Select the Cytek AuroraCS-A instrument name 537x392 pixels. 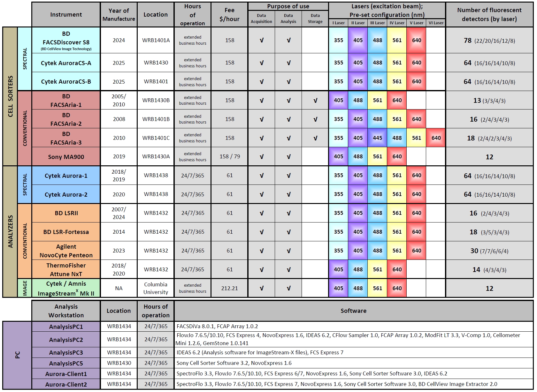pos(66,63)
